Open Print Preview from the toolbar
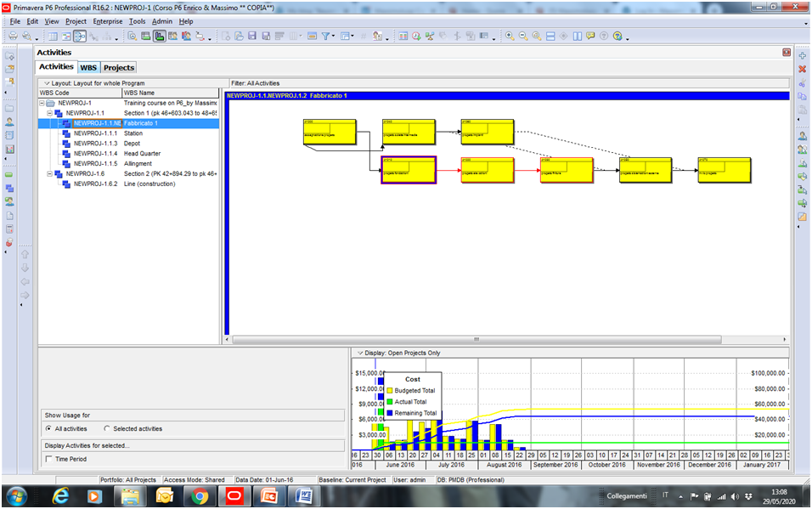This screenshot has height=509, width=812. (x=26, y=36)
